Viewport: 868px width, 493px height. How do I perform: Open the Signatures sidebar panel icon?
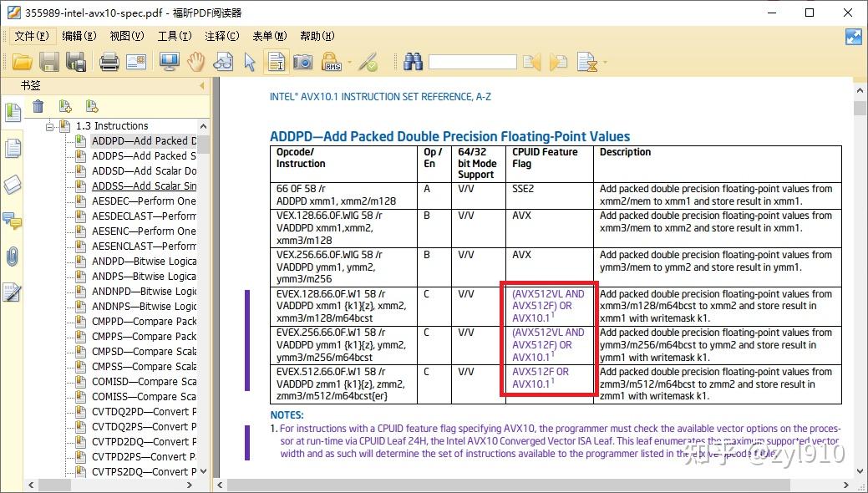click(x=13, y=292)
